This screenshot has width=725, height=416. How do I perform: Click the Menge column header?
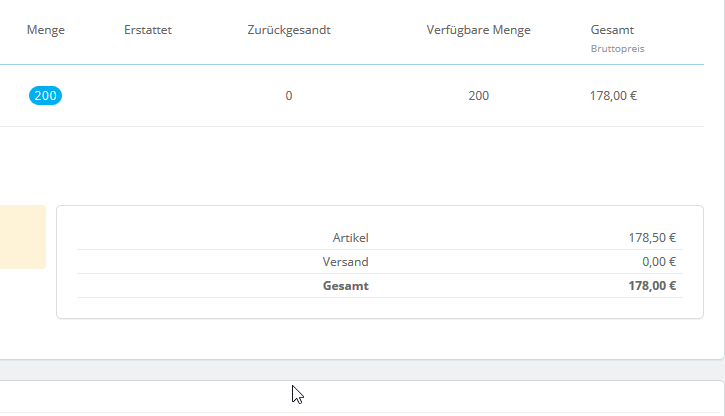click(x=46, y=30)
